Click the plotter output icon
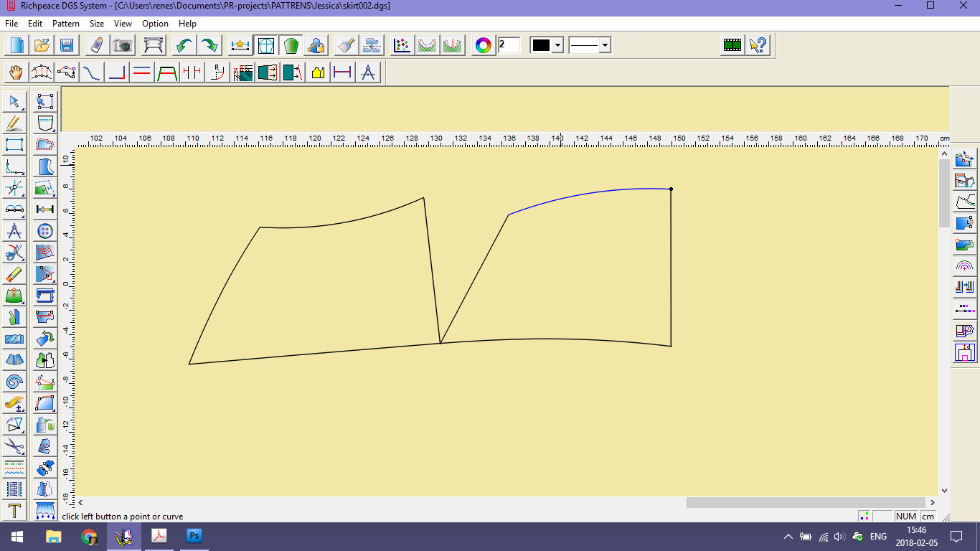 pyautogui.click(x=154, y=45)
